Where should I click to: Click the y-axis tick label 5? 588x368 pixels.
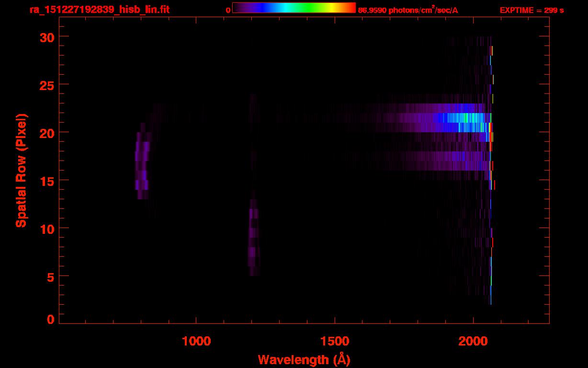click(x=49, y=276)
